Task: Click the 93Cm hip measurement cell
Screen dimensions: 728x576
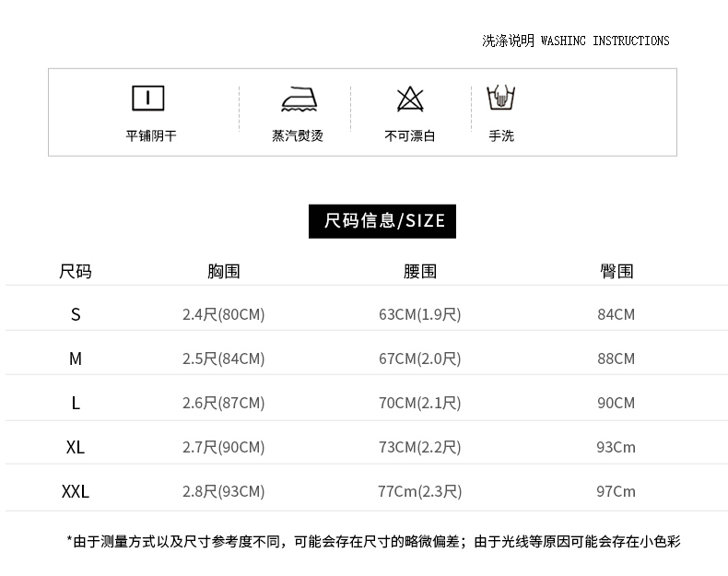Action: 616,447
